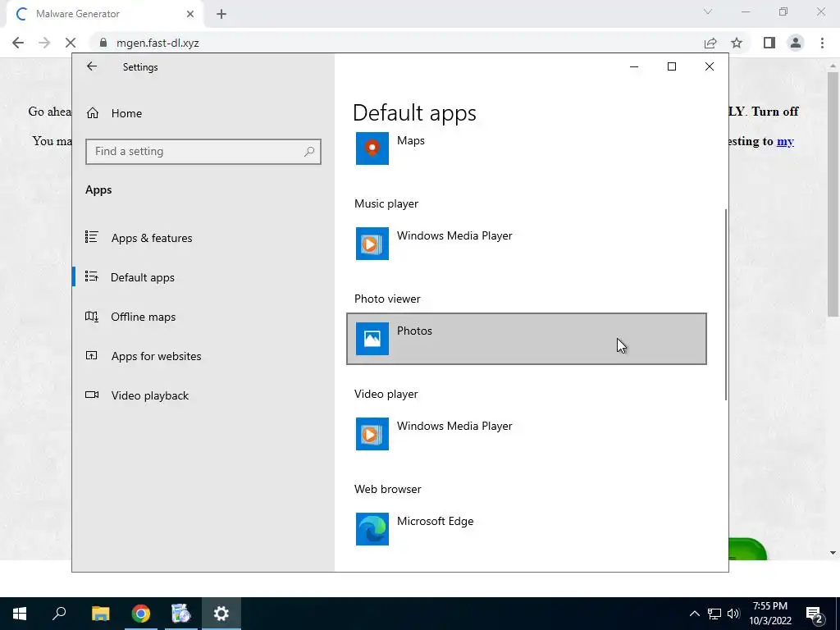840x630 pixels.
Task: Open Video playback settings
Action: tap(150, 395)
